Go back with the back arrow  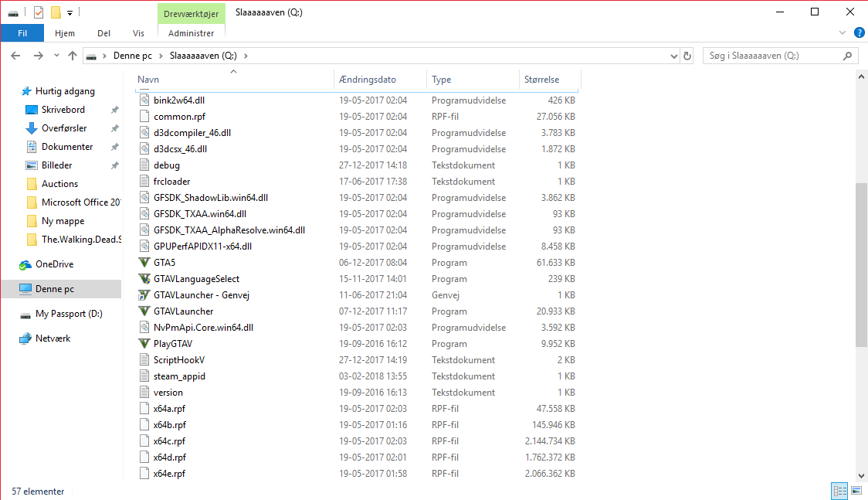pyautogui.click(x=15, y=56)
